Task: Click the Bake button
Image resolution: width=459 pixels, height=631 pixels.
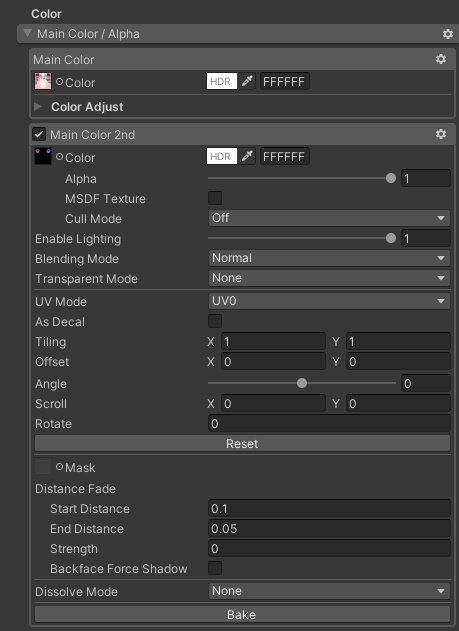Action: tap(242, 615)
